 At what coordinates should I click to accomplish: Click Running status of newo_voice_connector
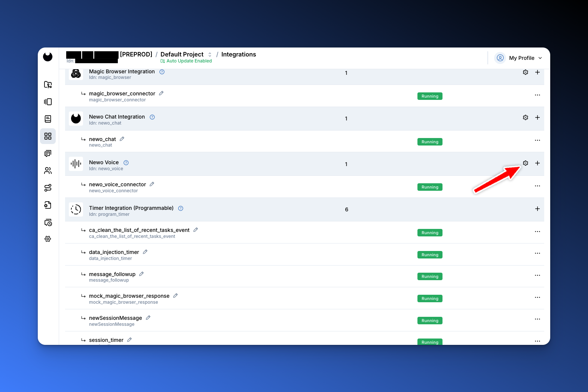[x=430, y=187]
